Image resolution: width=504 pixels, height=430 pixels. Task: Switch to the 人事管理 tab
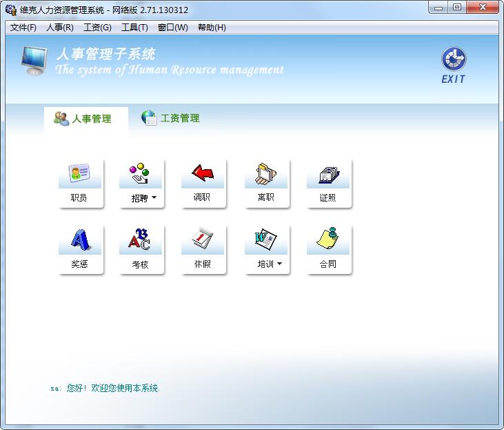(x=85, y=119)
